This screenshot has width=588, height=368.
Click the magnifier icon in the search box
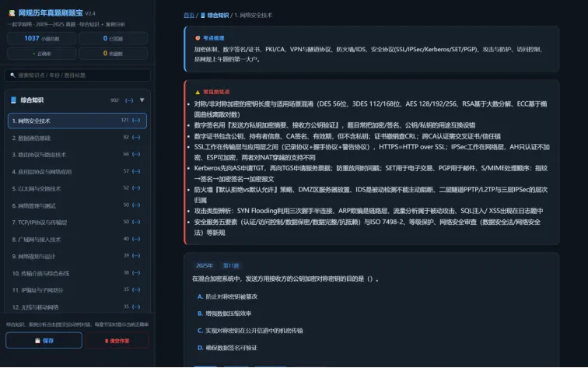12,75
